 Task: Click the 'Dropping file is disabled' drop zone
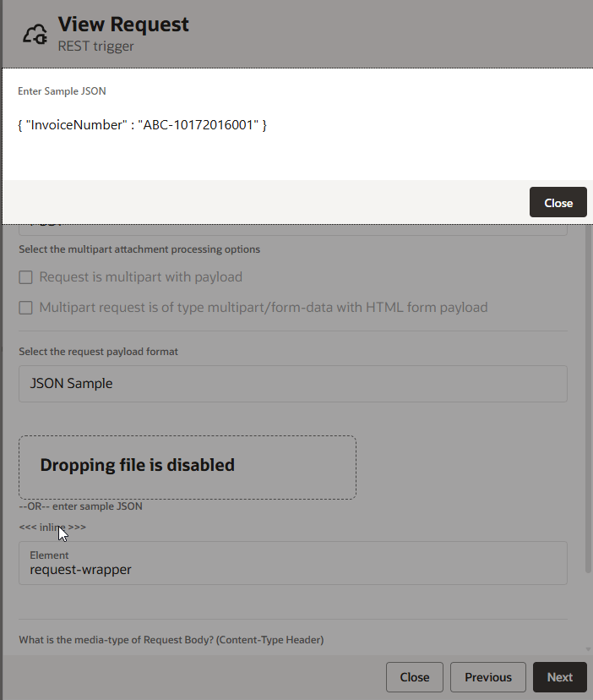188,468
